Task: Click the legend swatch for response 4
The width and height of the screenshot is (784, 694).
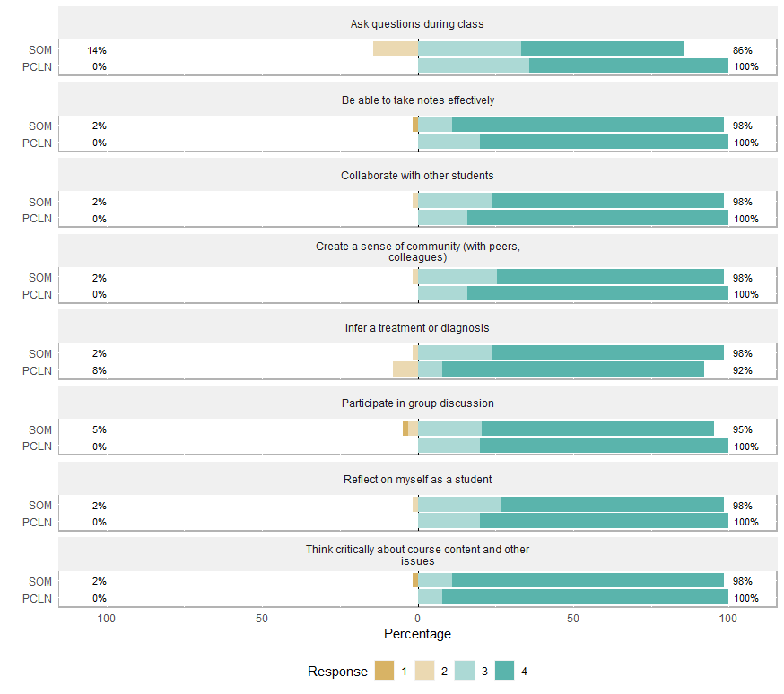Action: [x=504, y=671]
